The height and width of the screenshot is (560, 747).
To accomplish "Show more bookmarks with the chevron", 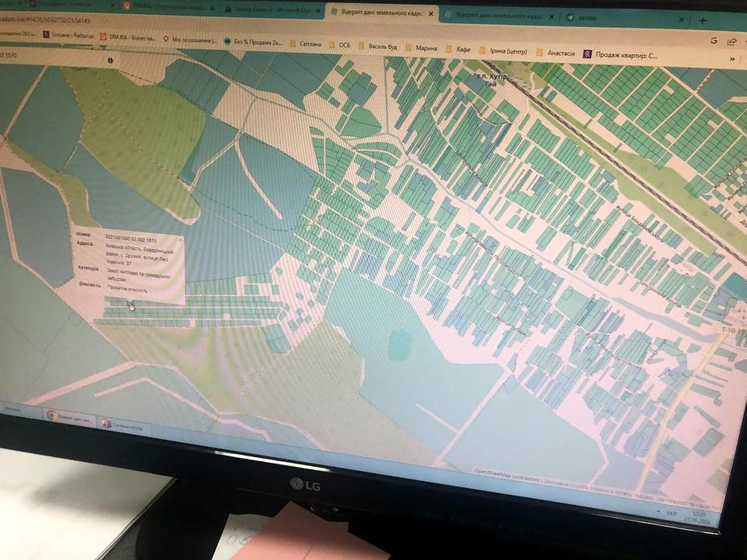I will coord(732,58).
